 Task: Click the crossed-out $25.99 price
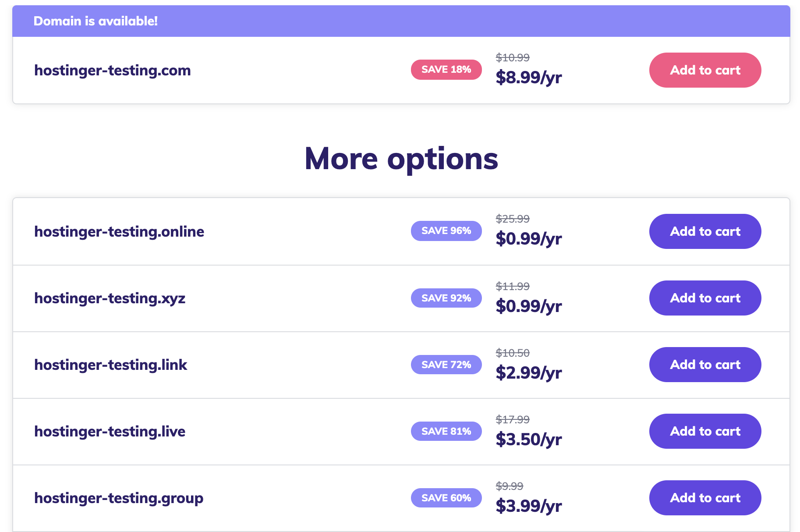click(x=512, y=219)
